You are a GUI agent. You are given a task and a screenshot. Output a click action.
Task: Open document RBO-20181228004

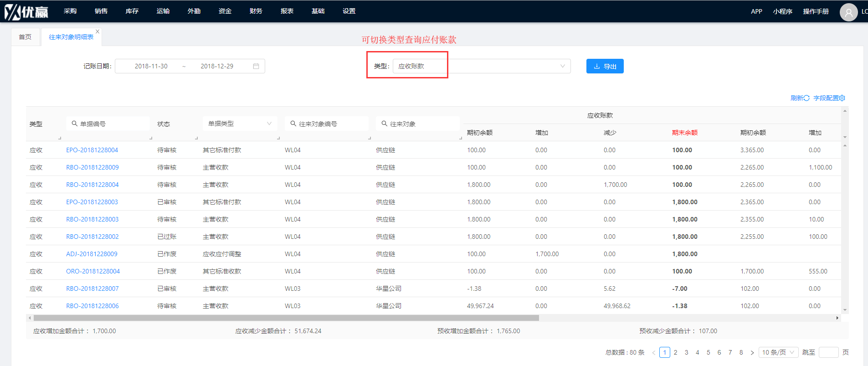92,185
